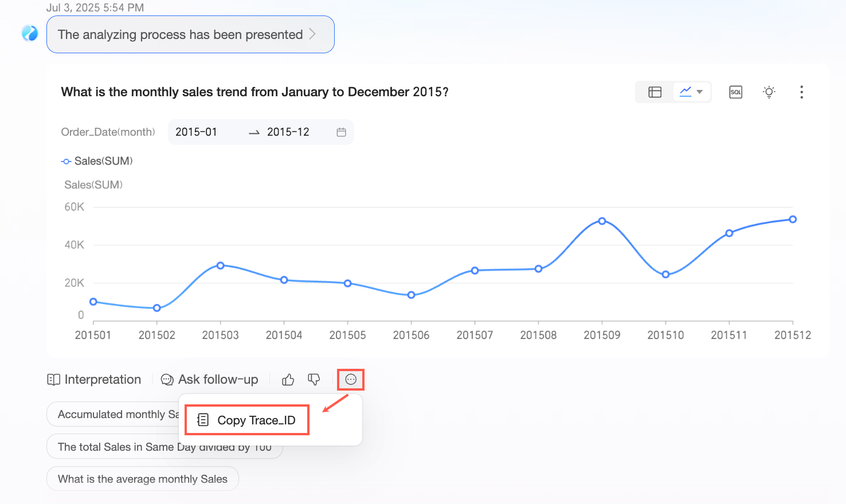Show the SQL query icon
846x504 pixels.
(735, 92)
